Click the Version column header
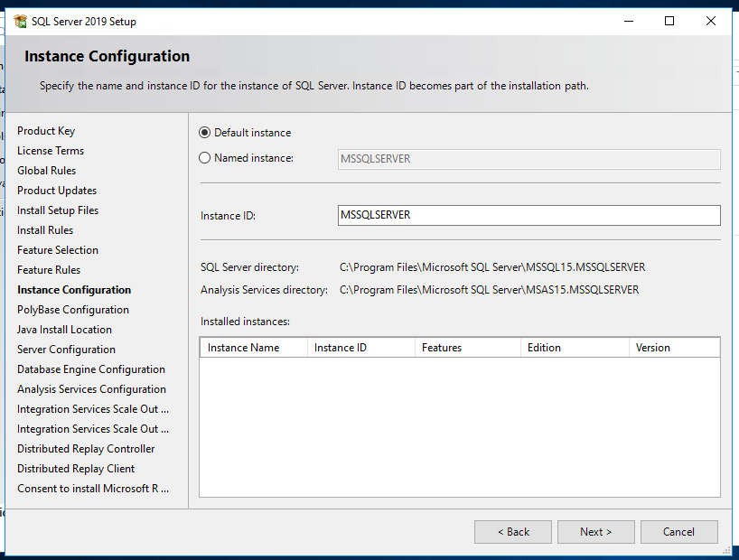739x560 pixels. click(675, 348)
